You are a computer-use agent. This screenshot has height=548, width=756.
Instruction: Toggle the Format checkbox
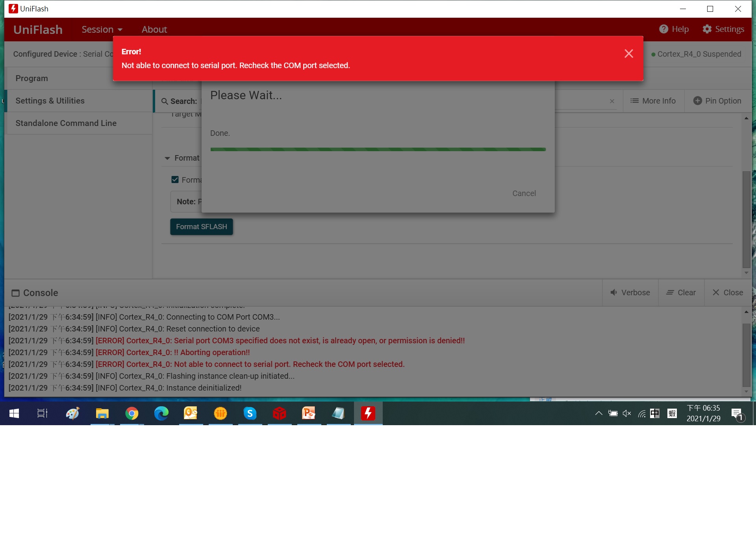tap(175, 180)
